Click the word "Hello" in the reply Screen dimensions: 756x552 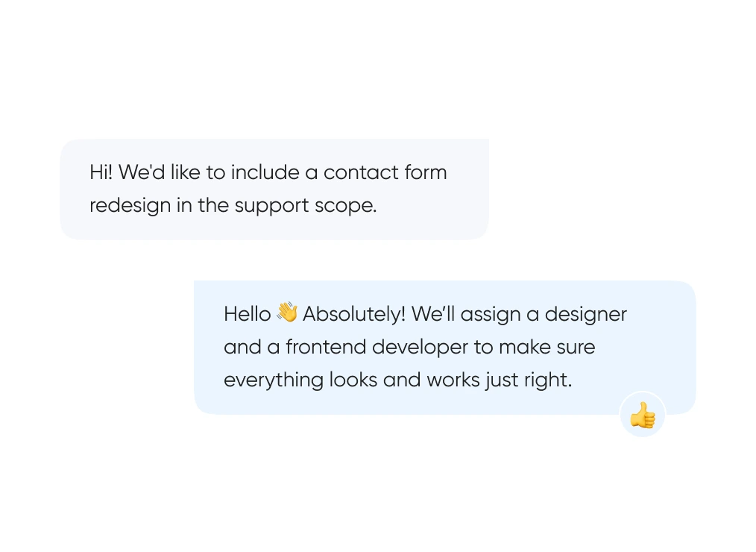247,314
